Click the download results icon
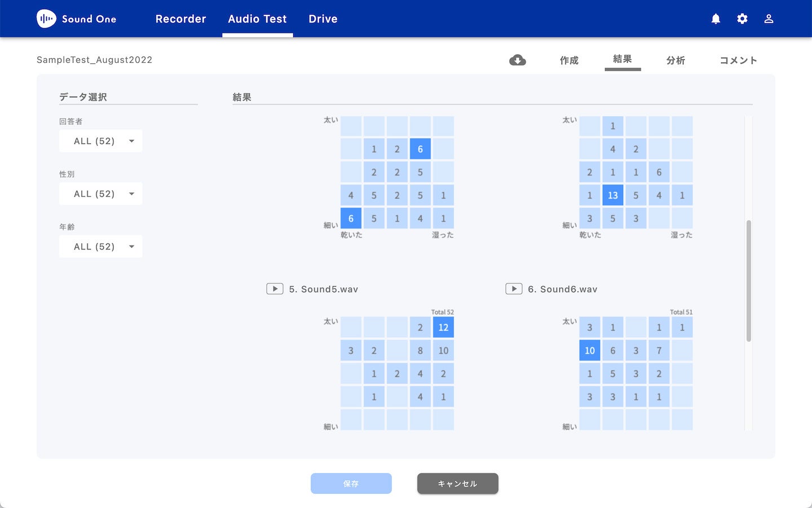Screen dimensions: 812x508 (518, 60)
